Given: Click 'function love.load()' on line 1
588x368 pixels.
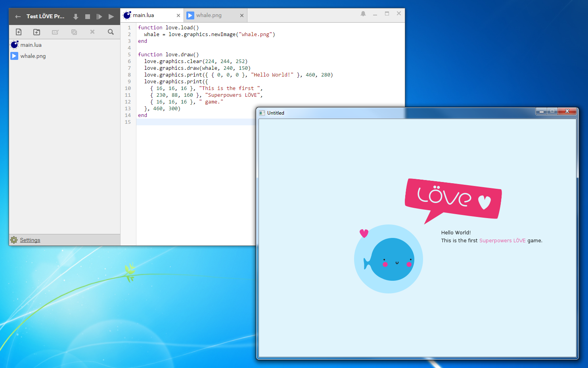Looking at the screenshot, I should [169, 28].
